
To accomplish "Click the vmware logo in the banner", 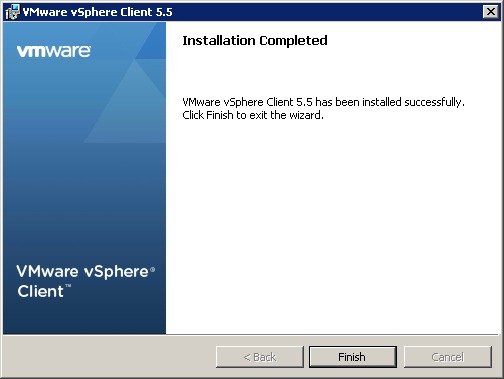I will 54,51.
